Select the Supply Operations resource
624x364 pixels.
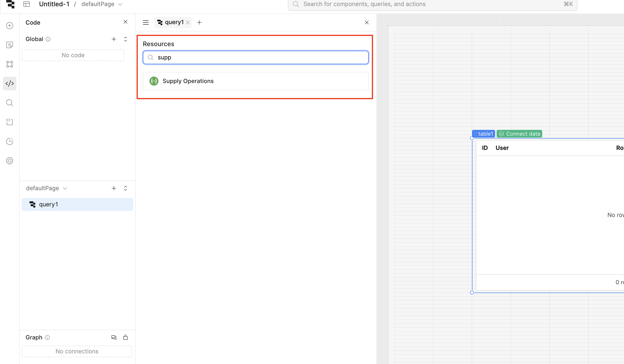(188, 81)
